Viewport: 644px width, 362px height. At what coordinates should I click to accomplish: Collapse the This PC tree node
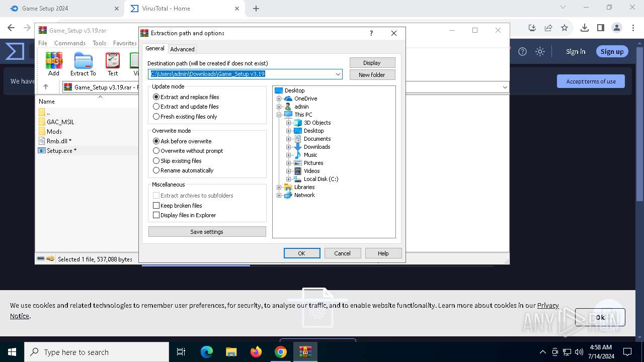pos(279,115)
